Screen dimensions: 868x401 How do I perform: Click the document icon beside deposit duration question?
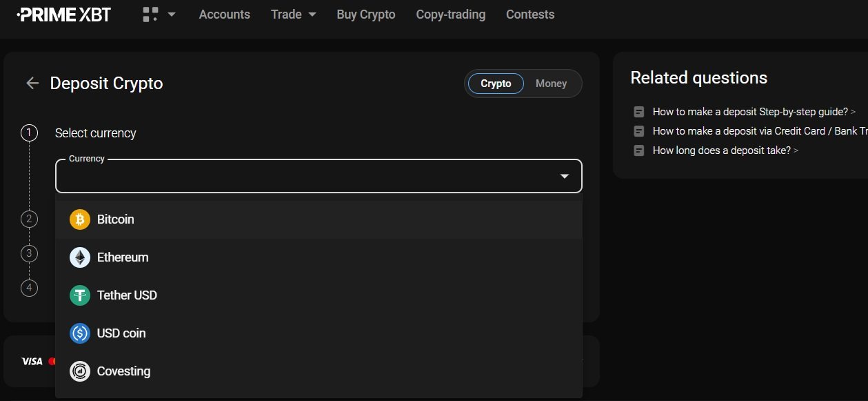coord(639,150)
